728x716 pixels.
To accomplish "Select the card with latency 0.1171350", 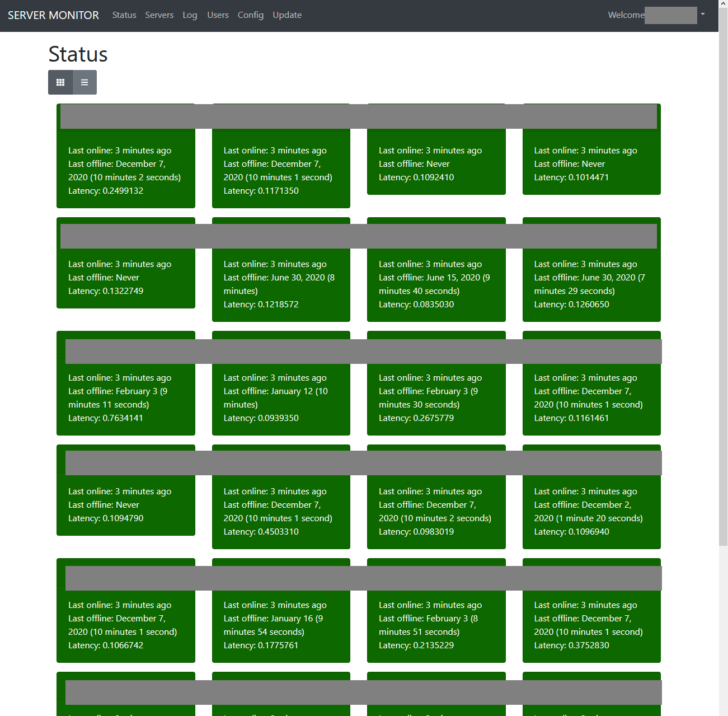I will [281, 156].
